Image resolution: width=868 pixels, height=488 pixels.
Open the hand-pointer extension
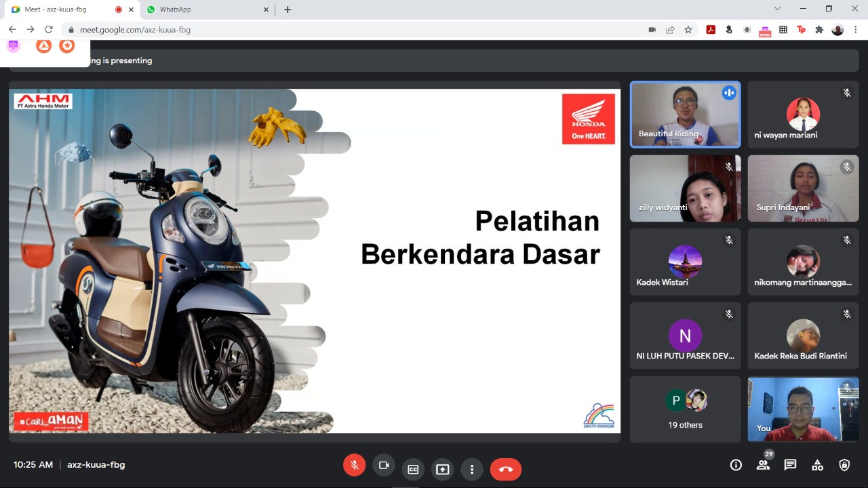coord(729,30)
